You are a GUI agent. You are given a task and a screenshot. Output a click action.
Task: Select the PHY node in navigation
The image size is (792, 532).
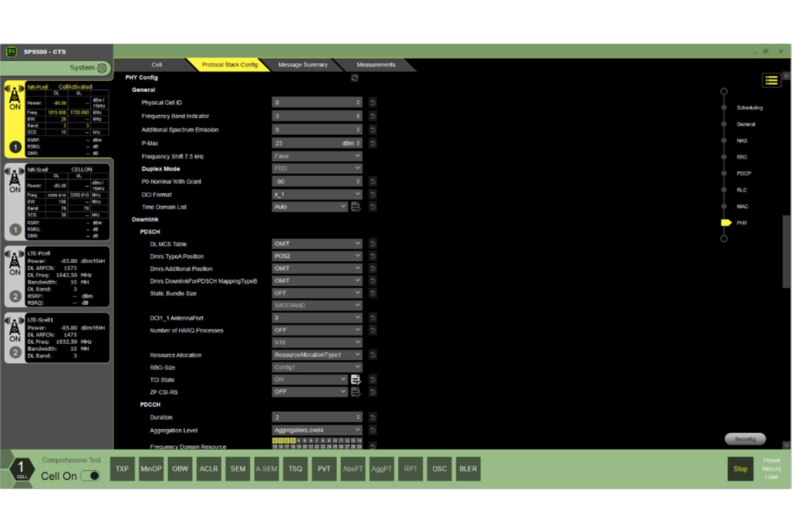(725, 223)
